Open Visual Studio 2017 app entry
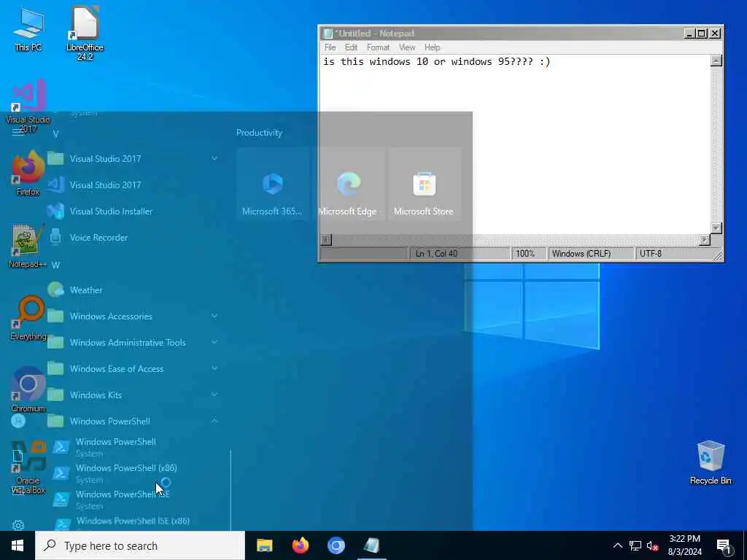747x560 pixels. (x=105, y=184)
